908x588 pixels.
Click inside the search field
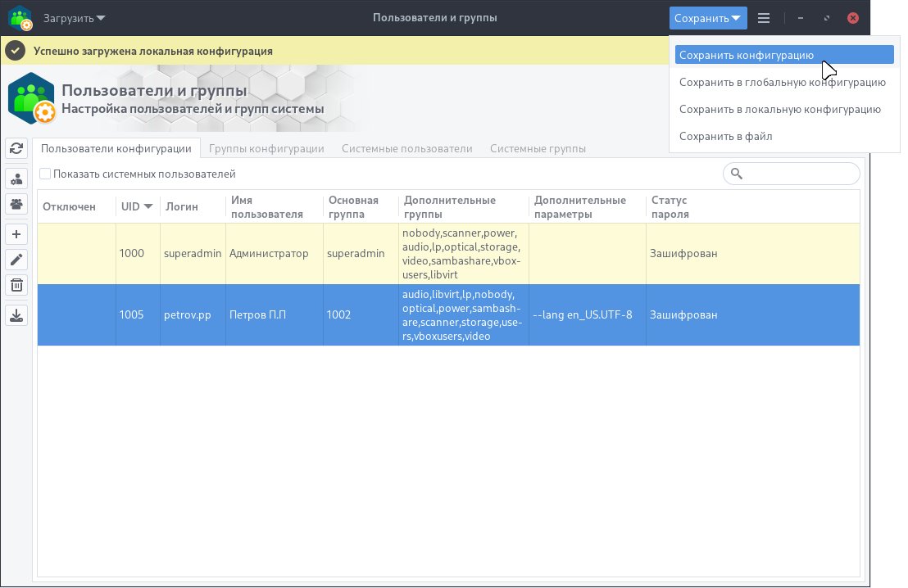(791, 173)
